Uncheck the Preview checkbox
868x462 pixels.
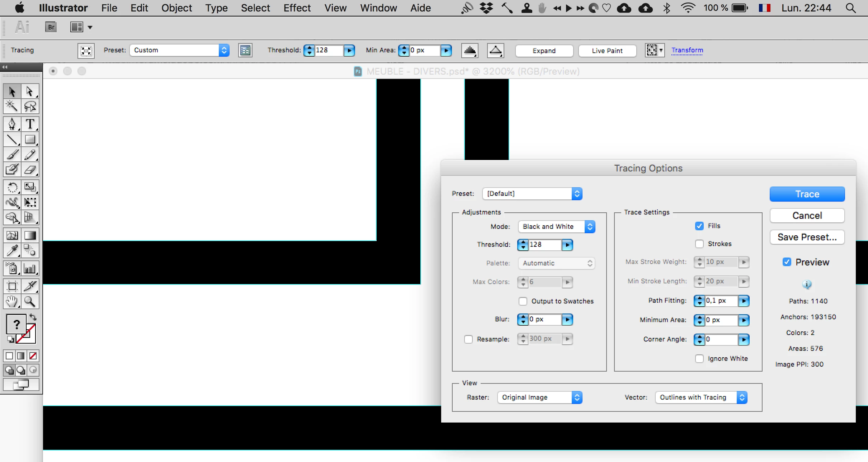(787, 262)
